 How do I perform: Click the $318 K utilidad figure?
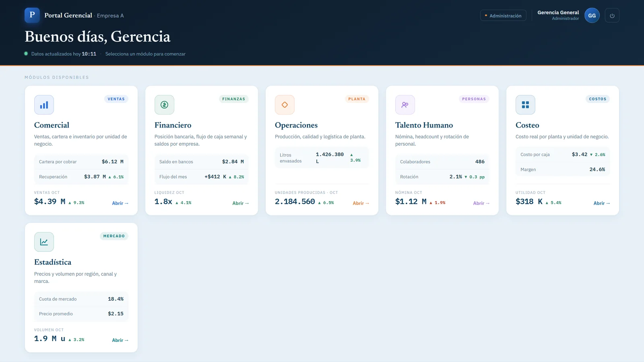pos(529,202)
